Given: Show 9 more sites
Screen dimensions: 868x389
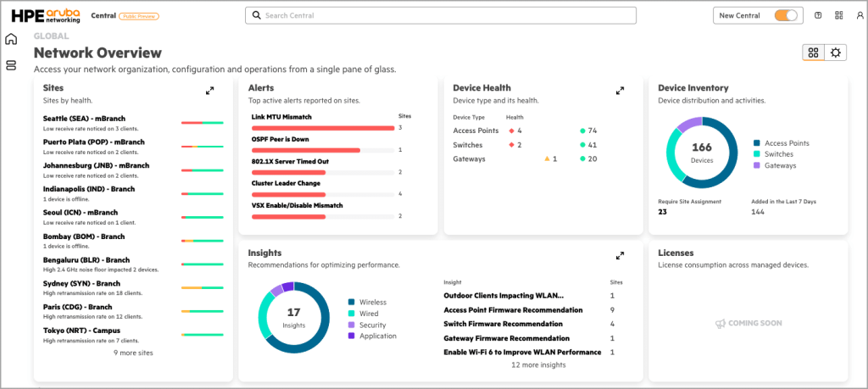Looking at the screenshot, I should [x=133, y=353].
